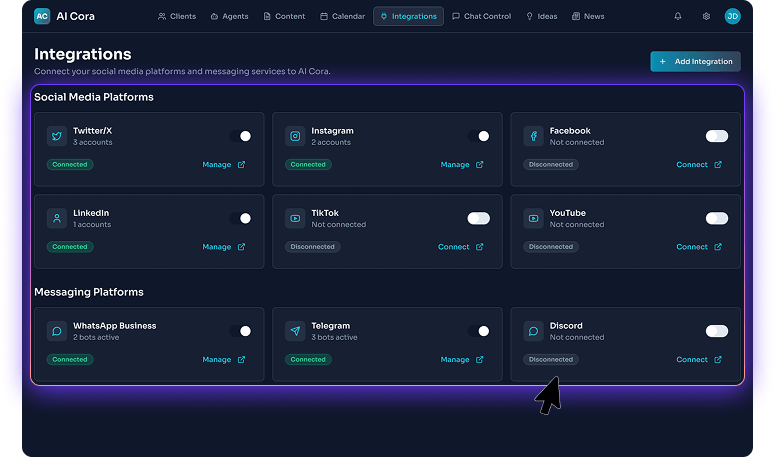Screen dimensions: 775x457
Task: Click the Facebook platform icon
Action: tap(533, 136)
